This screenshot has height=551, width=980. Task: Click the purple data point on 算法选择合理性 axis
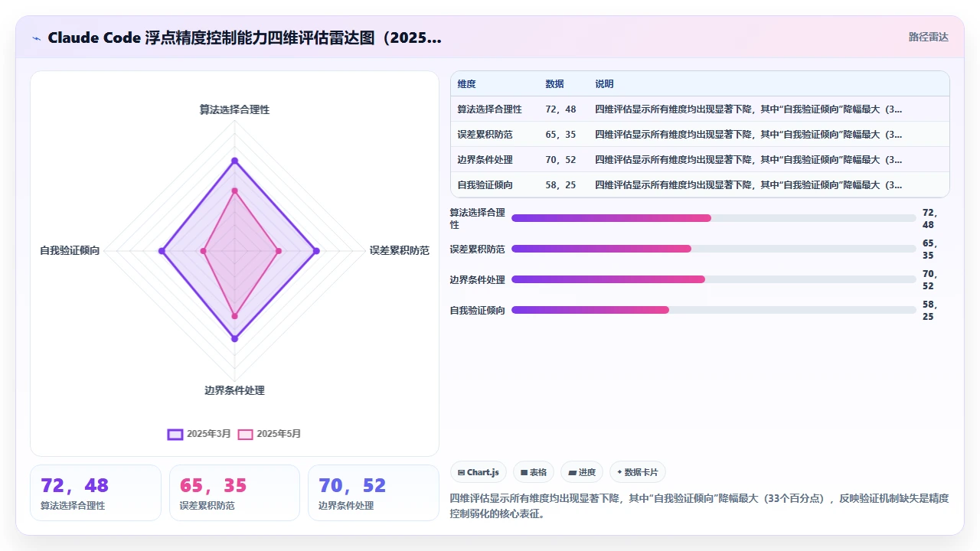(234, 161)
